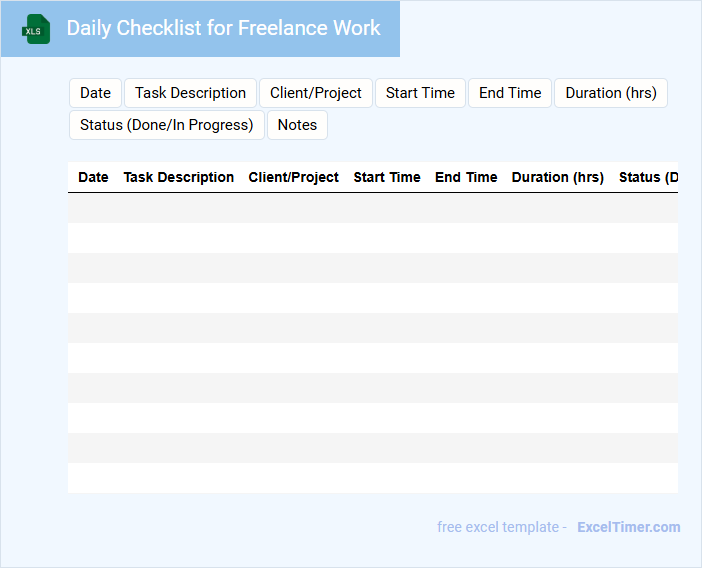The image size is (702, 568).
Task: Click the Duration (hrs) table column header
Action: [x=558, y=177]
